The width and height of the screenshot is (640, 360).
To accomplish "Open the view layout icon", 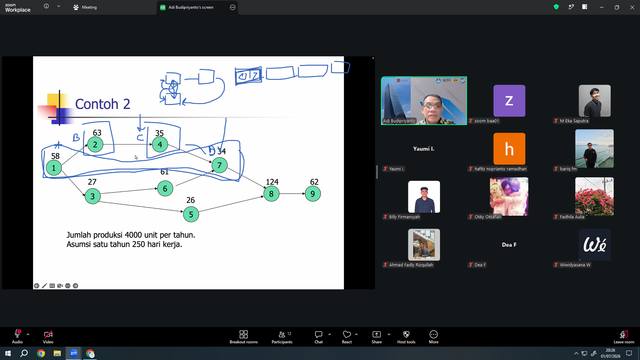I will click(x=584, y=7).
